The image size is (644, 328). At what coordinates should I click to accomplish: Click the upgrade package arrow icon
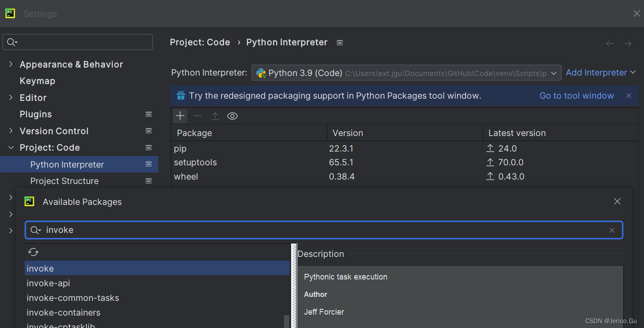tap(215, 116)
